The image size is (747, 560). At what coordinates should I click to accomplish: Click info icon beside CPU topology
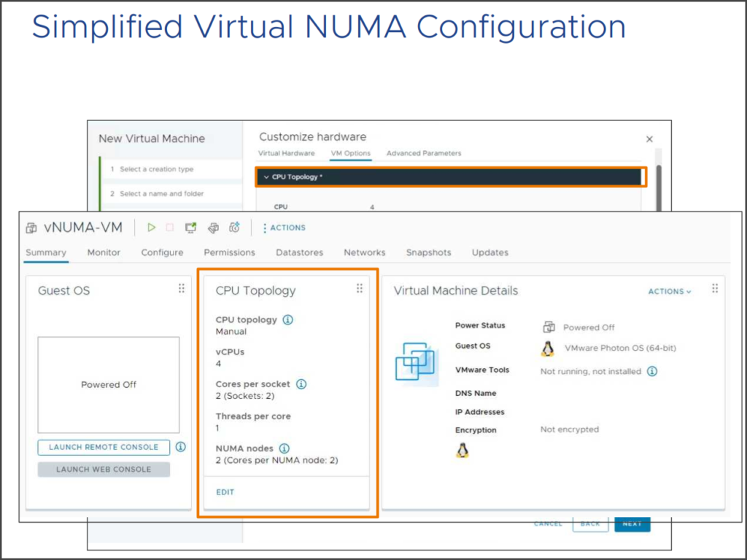(287, 319)
